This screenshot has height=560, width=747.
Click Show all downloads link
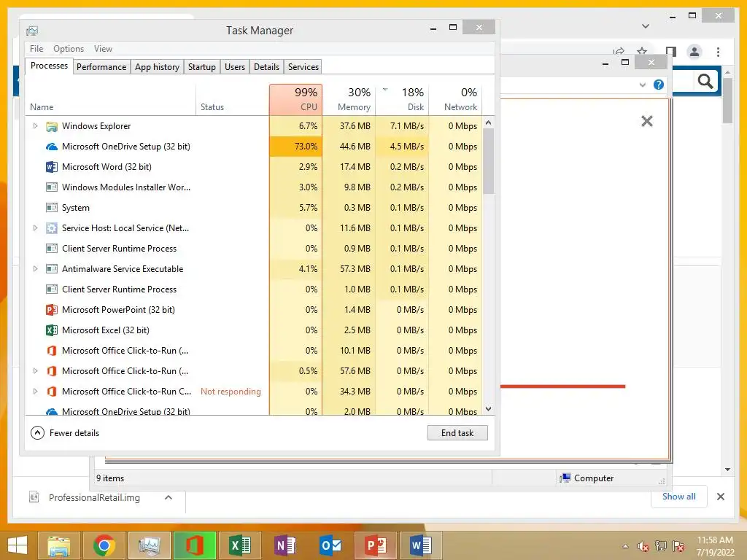coord(679,497)
